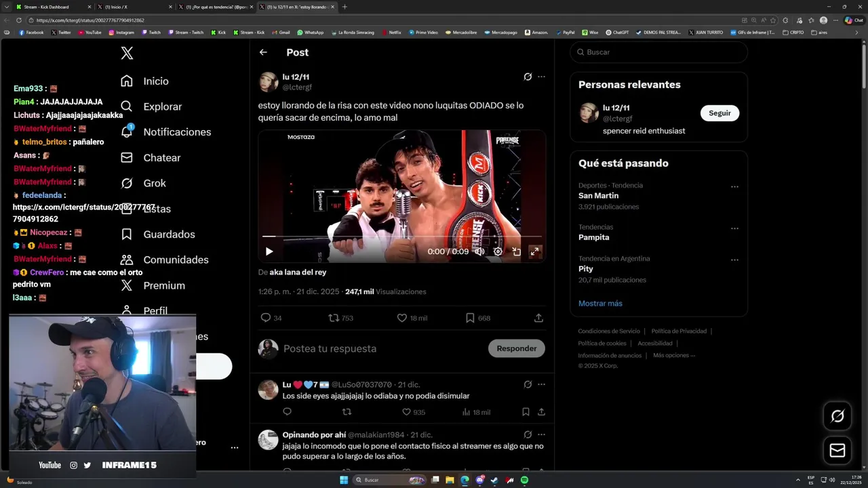The width and height of the screenshot is (868, 488).
Task: Click the Buscar search box on X
Action: tap(658, 52)
